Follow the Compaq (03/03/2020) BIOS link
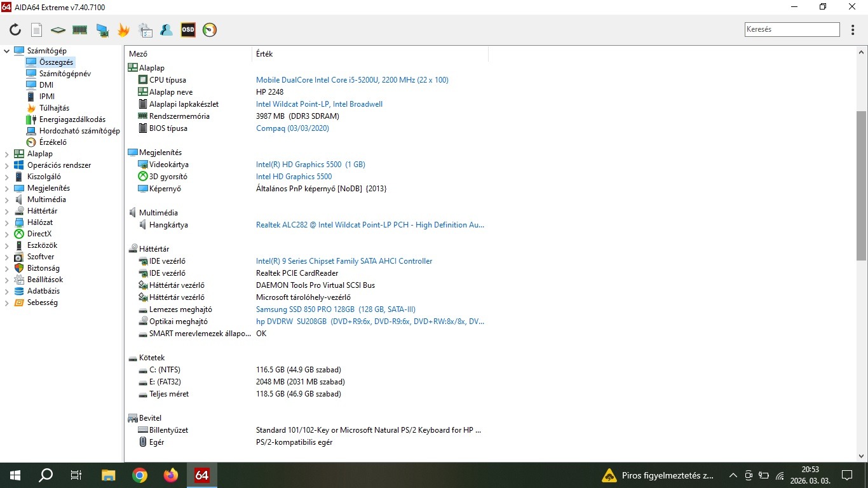The width and height of the screenshot is (868, 488). coord(292,128)
